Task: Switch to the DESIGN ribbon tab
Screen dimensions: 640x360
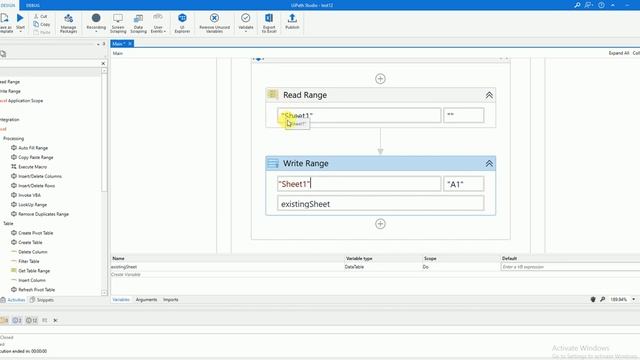Action: coord(8,5)
